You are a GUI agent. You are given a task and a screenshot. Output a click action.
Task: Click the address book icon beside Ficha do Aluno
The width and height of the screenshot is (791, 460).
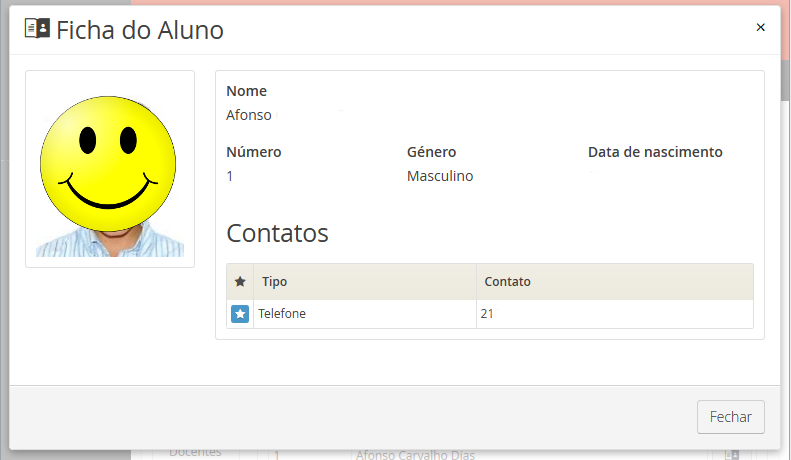[36, 29]
